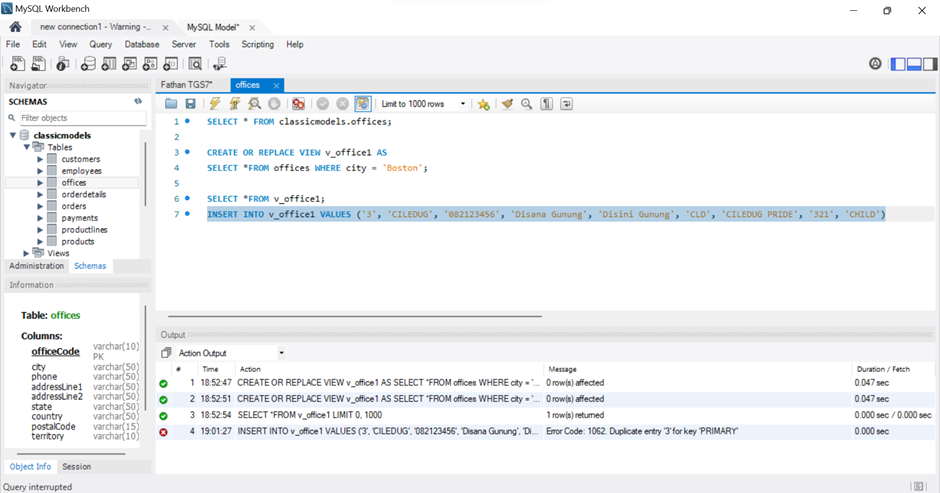Collapse the Tables folder in the tree

pyautogui.click(x=26, y=147)
